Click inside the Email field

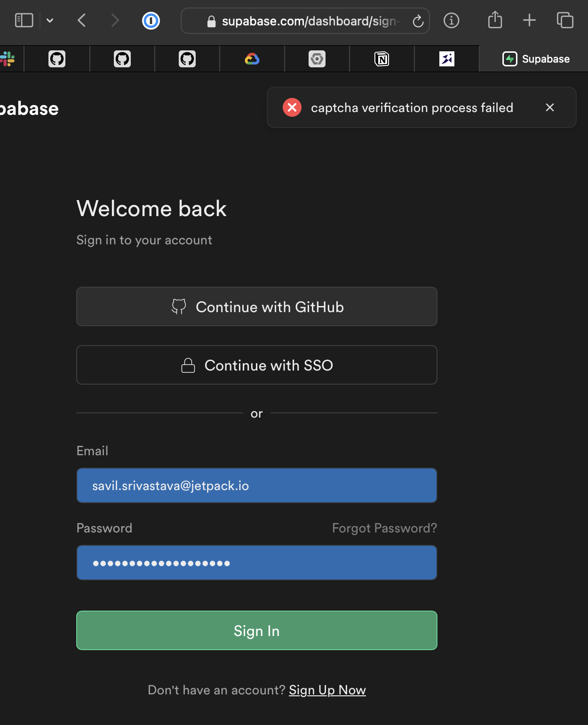click(256, 485)
